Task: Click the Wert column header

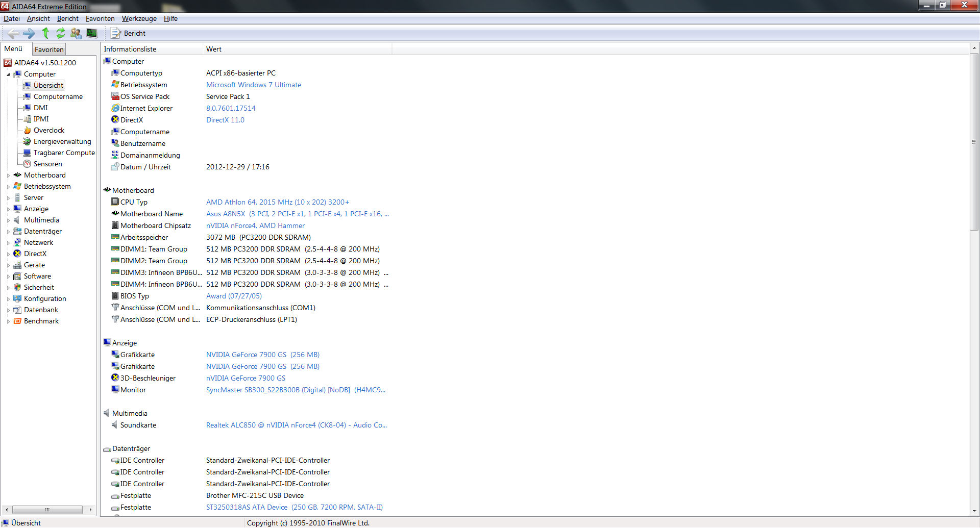Action: [x=298, y=49]
